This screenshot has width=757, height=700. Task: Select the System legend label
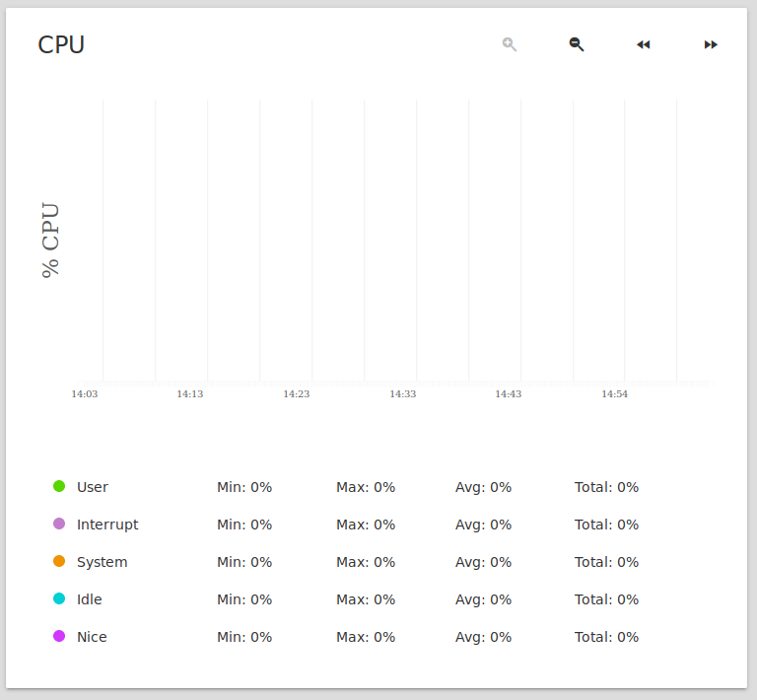pyautogui.click(x=103, y=562)
